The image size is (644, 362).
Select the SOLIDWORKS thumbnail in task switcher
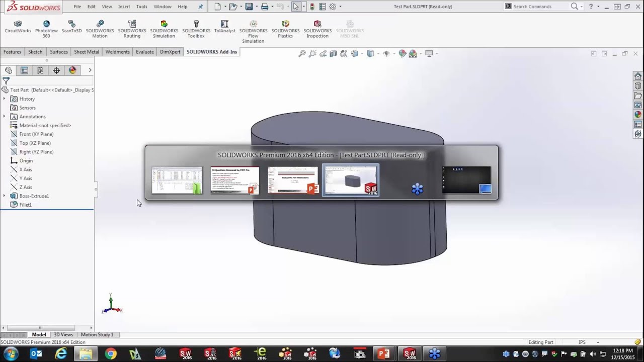tap(351, 180)
